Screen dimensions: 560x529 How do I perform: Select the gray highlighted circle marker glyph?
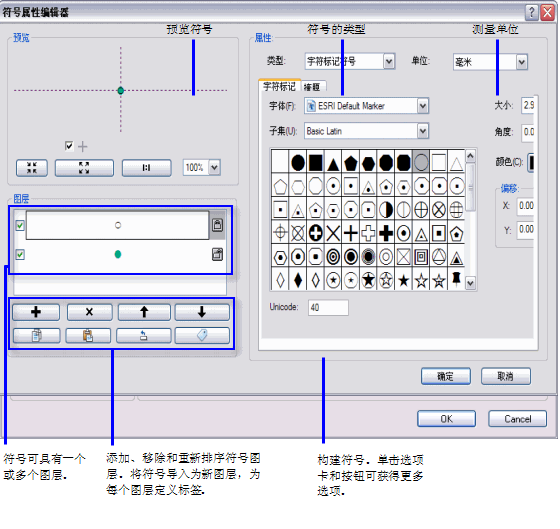click(421, 163)
